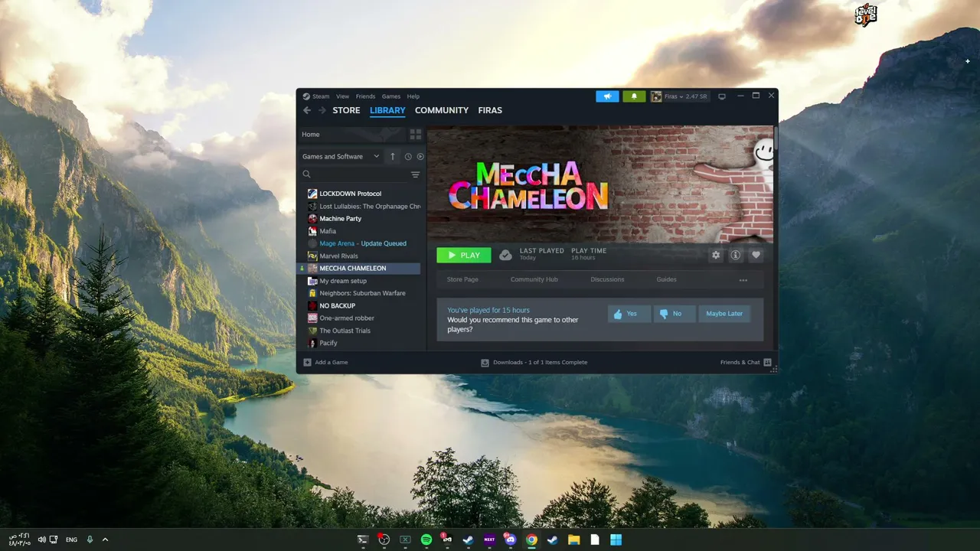The width and height of the screenshot is (980, 551).
Task: Open the Help menu
Action: [x=413, y=96]
